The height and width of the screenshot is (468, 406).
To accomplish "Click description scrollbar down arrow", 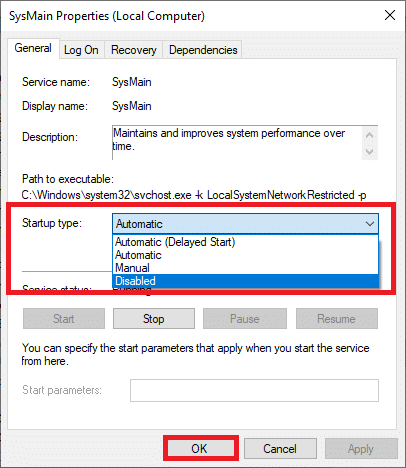I will (370, 152).
